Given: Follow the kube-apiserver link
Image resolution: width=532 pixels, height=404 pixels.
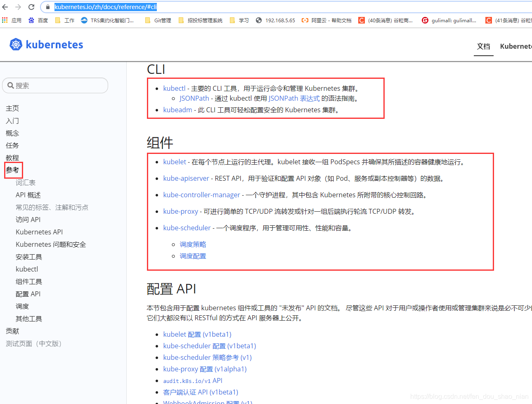Looking at the screenshot, I should [186, 178].
